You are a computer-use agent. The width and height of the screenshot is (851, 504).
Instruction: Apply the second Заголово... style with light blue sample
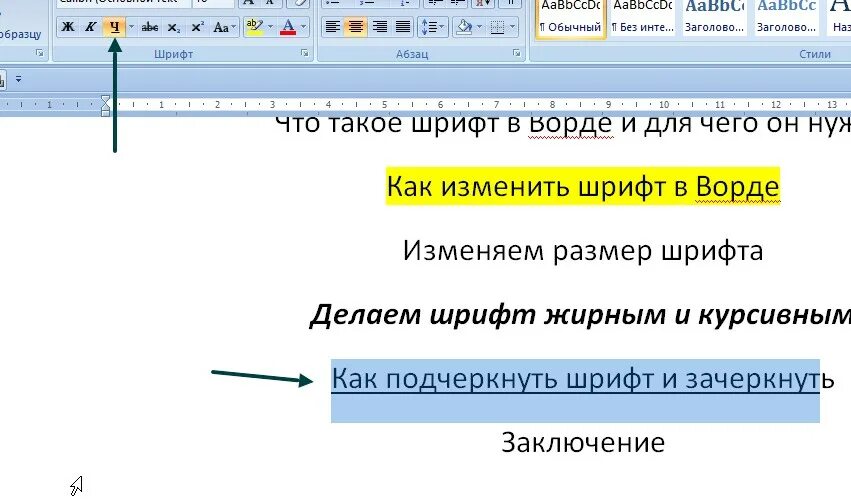pyautogui.click(x=786, y=18)
